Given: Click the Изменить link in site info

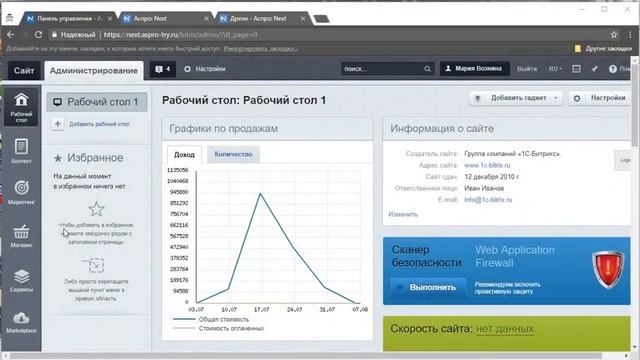Looking at the screenshot, I should (x=403, y=214).
